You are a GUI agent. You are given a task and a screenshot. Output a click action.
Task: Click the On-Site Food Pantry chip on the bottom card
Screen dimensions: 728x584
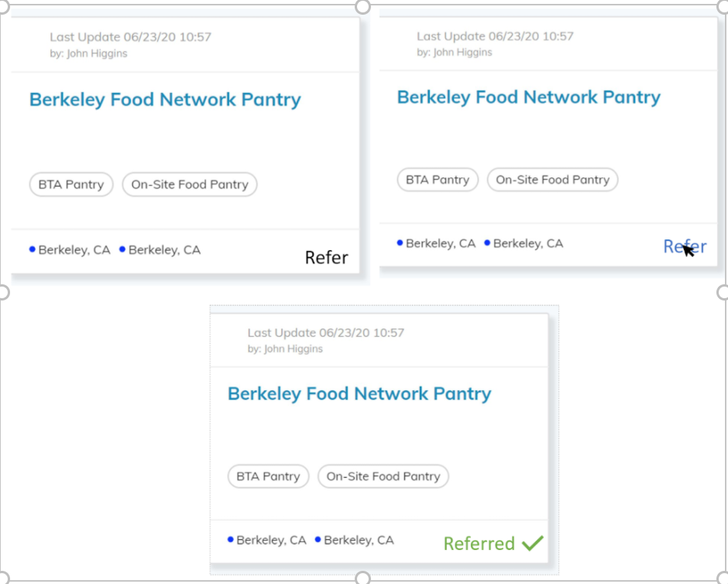click(x=383, y=476)
